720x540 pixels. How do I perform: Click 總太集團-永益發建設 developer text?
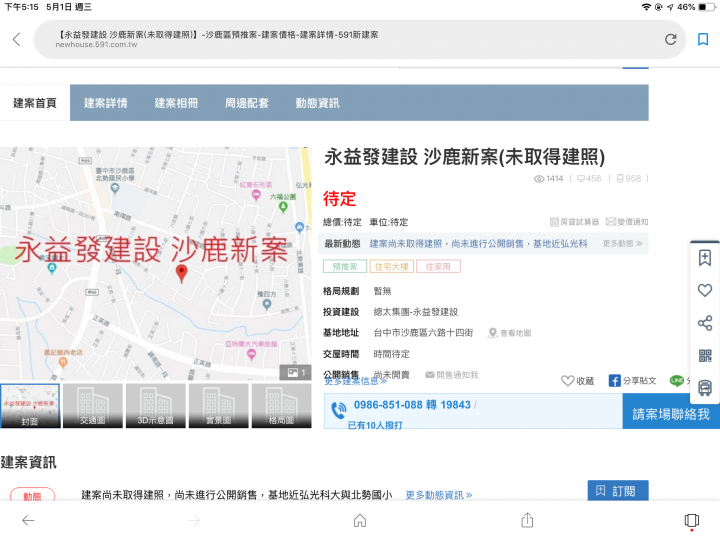(416, 312)
